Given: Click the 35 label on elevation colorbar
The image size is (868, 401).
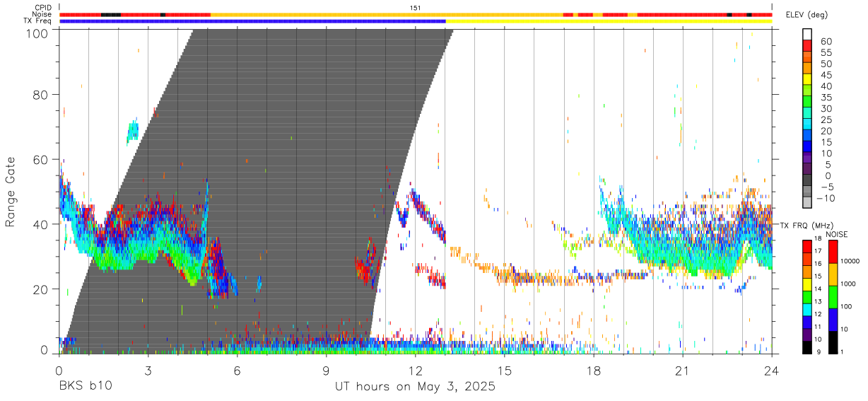Looking at the screenshot, I should tap(825, 98).
